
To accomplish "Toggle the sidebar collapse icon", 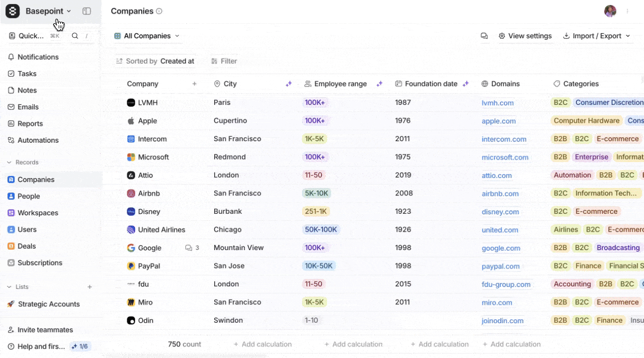I will [x=86, y=11].
